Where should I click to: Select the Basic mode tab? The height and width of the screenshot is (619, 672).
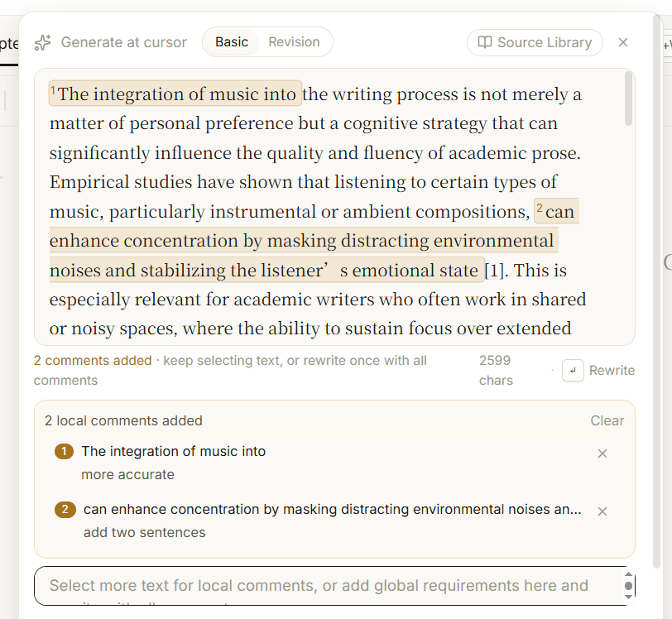[232, 42]
